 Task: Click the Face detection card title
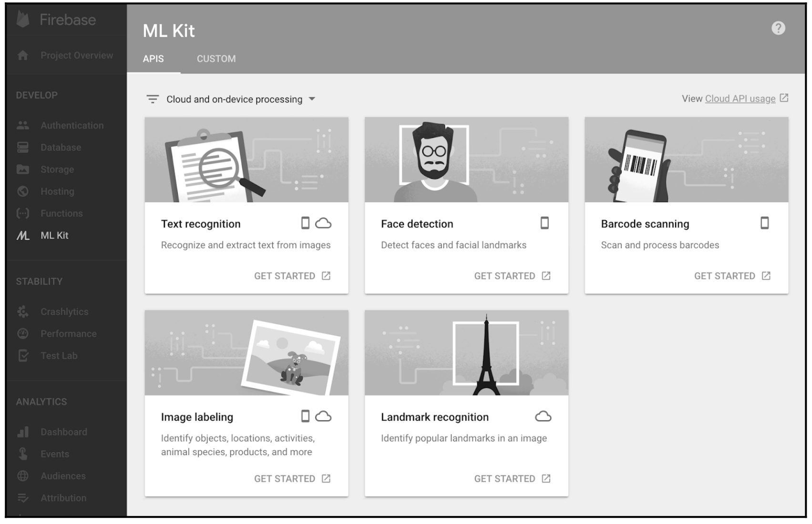click(417, 224)
